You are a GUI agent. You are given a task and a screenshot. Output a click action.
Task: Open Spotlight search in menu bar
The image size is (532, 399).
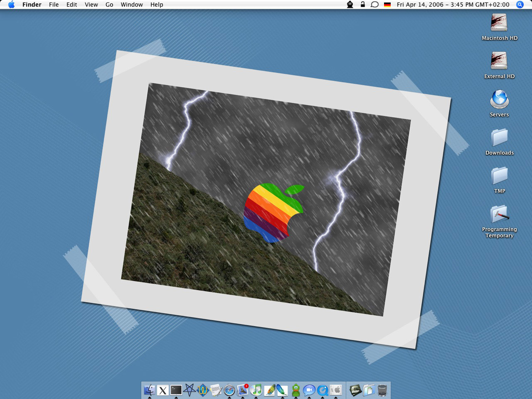tap(520, 5)
